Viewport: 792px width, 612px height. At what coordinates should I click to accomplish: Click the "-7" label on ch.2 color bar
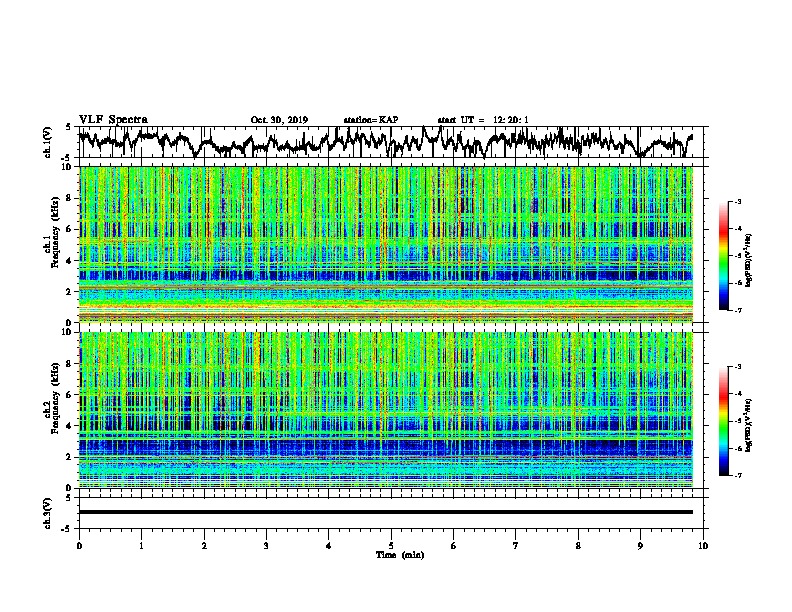coord(737,475)
